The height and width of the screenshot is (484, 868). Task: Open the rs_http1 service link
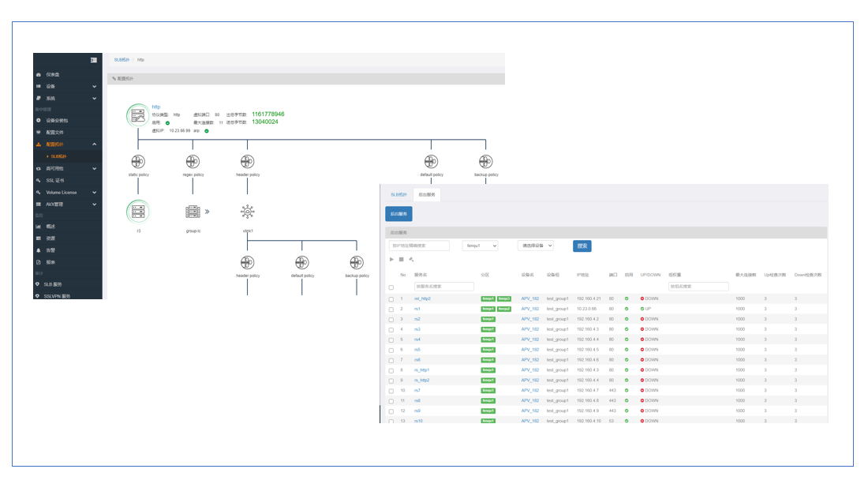coord(422,370)
